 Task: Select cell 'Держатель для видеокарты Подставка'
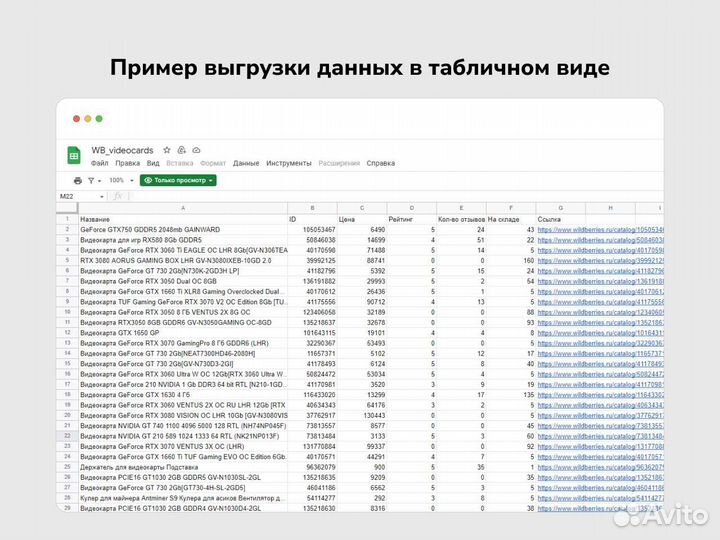click(x=183, y=467)
